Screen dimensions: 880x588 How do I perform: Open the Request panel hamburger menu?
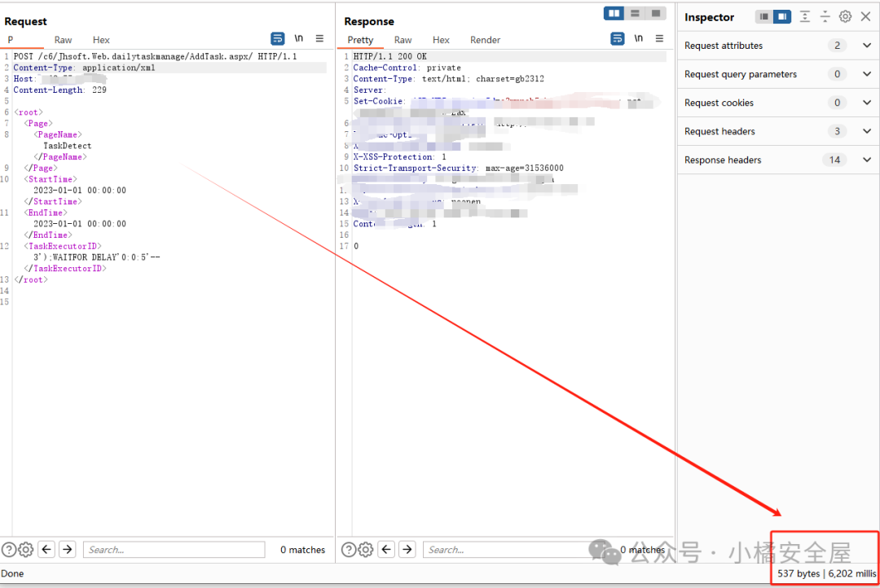point(319,38)
